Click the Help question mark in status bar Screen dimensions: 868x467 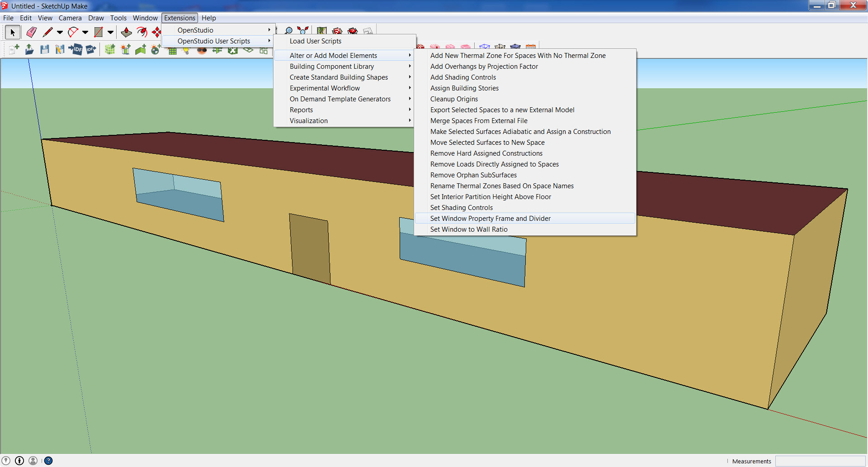[x=48, y=460]
